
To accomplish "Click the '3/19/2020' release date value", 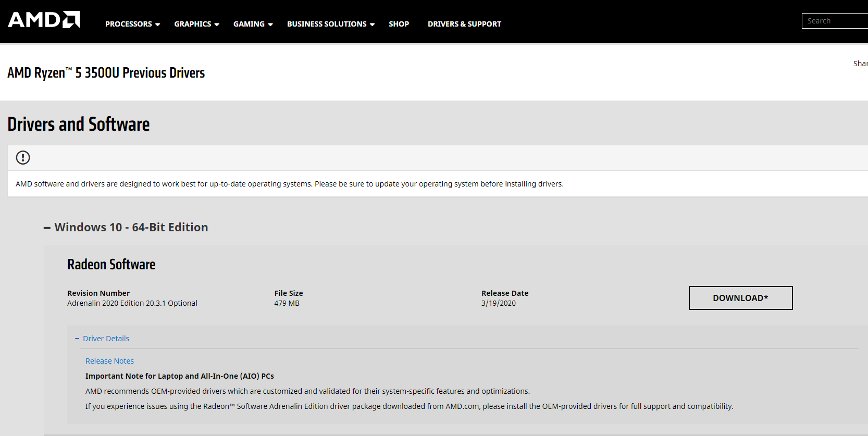I will [499, 303].
